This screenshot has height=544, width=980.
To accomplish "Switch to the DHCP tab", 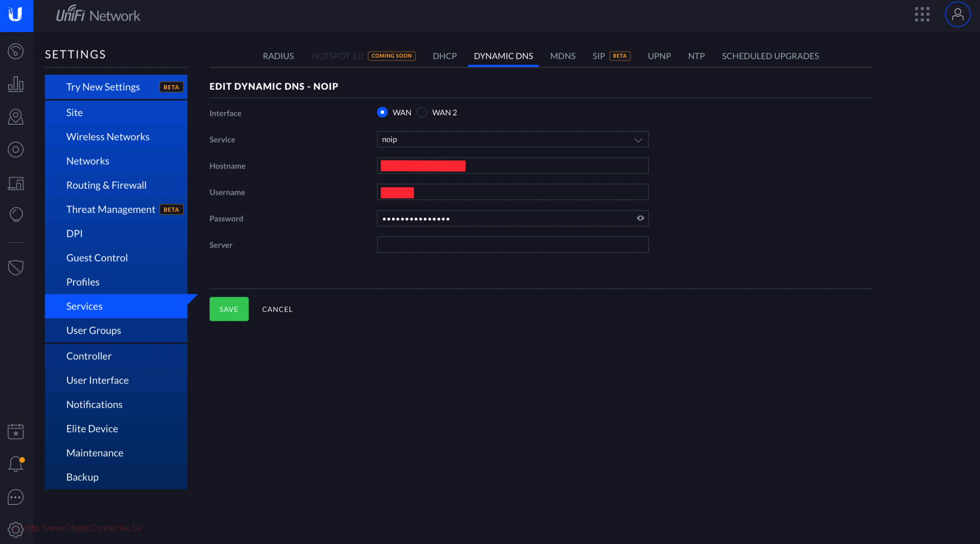I will 445,56.
